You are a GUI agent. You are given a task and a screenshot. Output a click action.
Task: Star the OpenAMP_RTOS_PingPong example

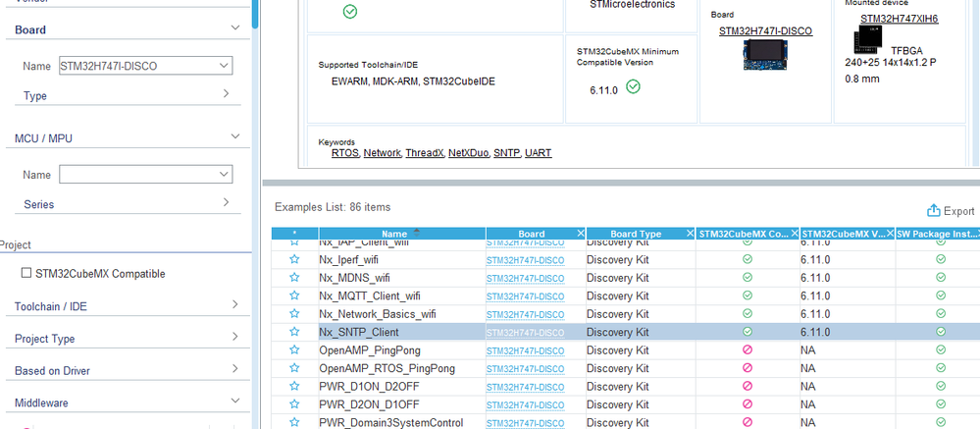click(294, 368)
